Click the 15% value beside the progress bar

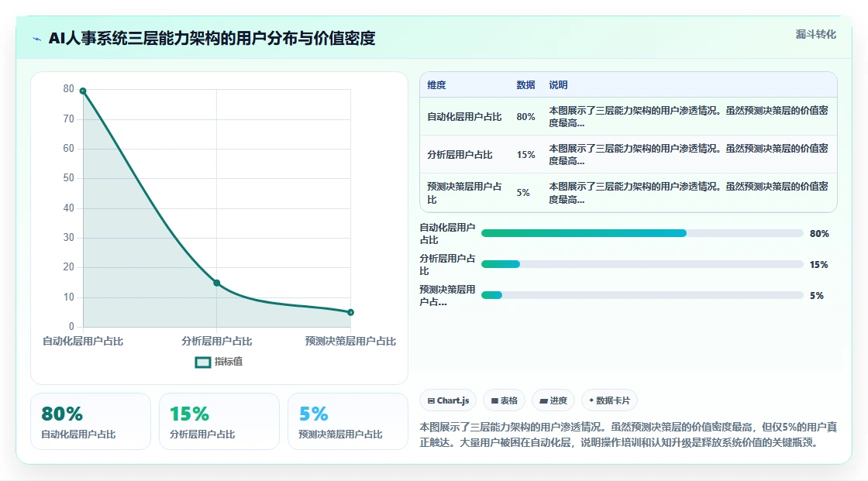[818, 265]
